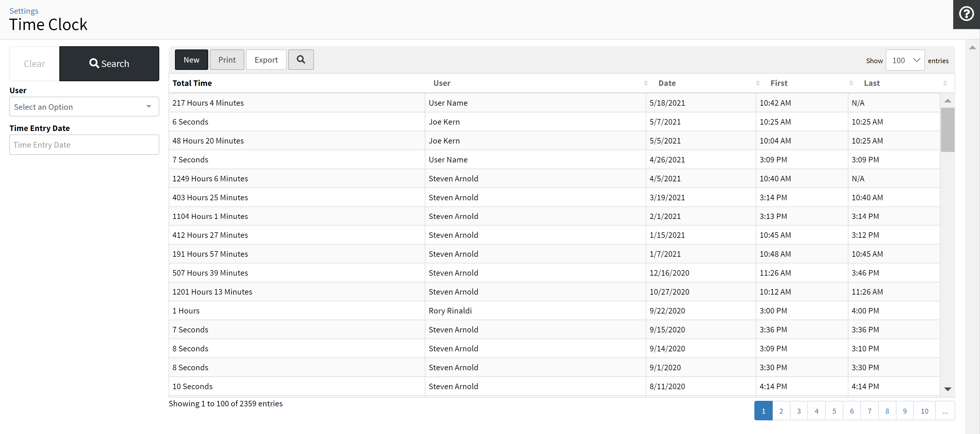The height and width of the screenshot is (434, 980).
Task: Expand the Show 100 entries dropdown
Action: [905, 61]
